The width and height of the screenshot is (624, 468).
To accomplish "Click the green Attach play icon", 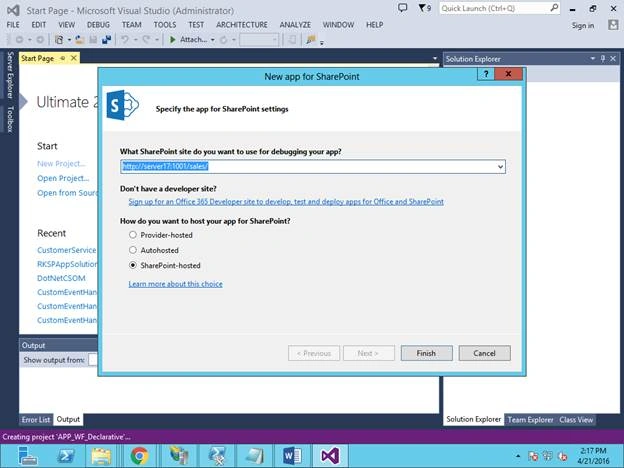I will (x=173, y=40).
